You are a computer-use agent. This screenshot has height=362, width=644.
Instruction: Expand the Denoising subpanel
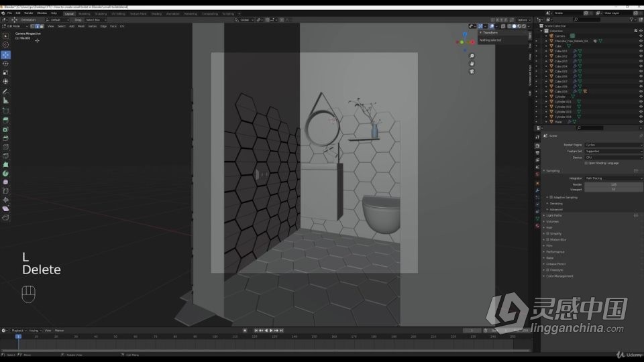tap(555, 204)
